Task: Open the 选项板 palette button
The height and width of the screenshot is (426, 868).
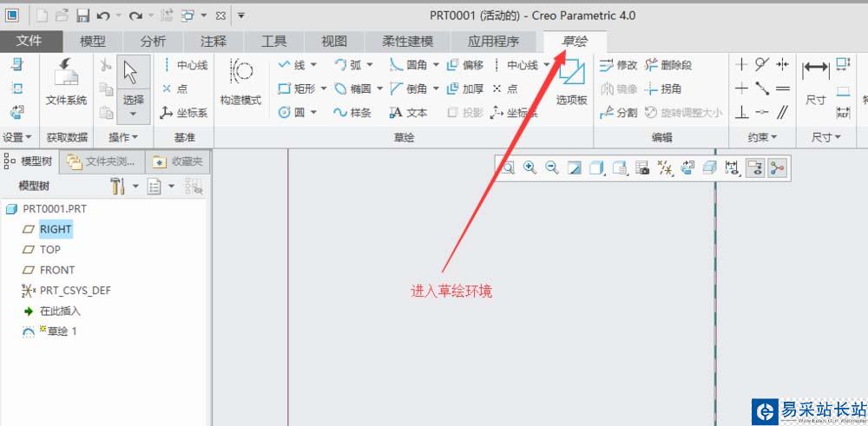Action: (x=571, y=83)
